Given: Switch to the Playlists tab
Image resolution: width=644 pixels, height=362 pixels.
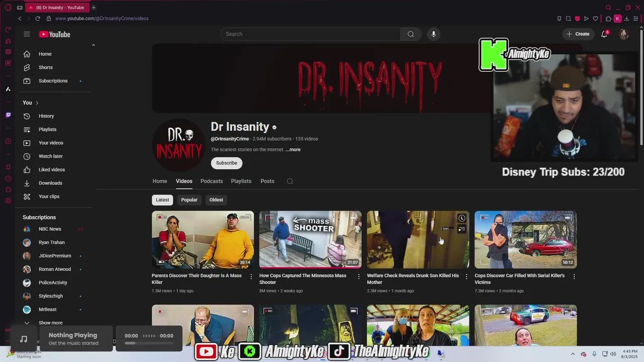Looking at the screenshot, I should coord(241,181).
